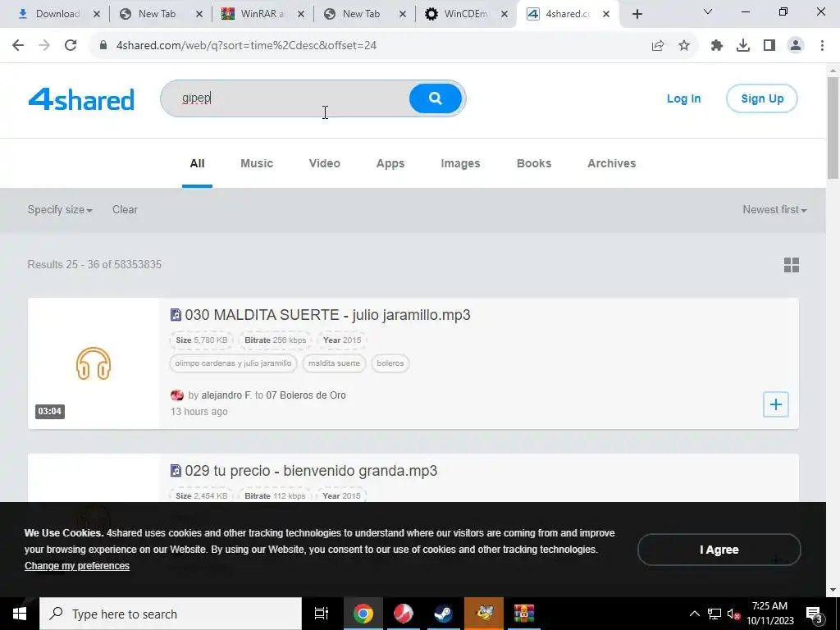Reload the page with refresh icon
This screenshot has height=630, width=840.
71,46
